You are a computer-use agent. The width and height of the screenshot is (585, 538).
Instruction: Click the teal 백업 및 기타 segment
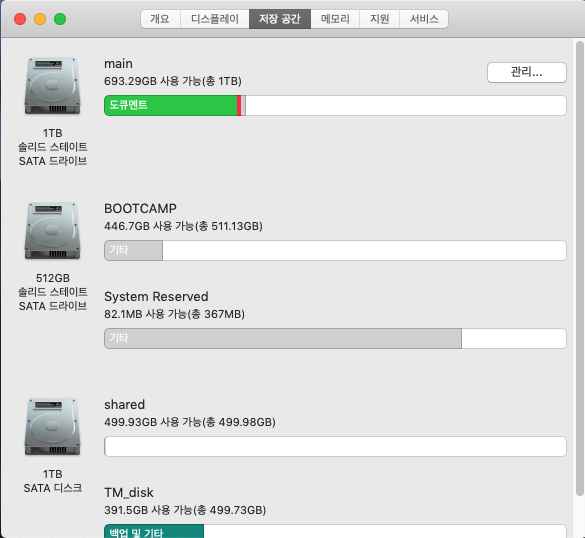(x=154, y=531)
